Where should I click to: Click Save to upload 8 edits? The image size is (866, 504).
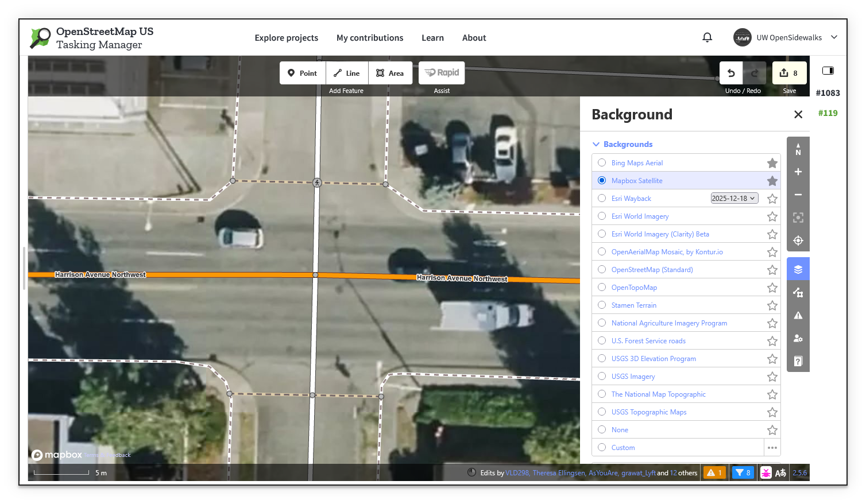pyautogui.click(x=789, y=73)
